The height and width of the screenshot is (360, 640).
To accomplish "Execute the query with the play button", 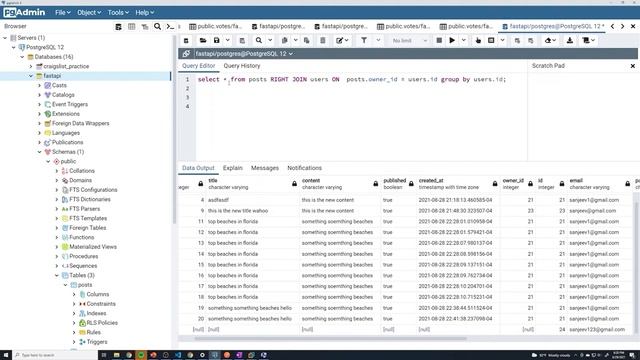I will 452,40.
